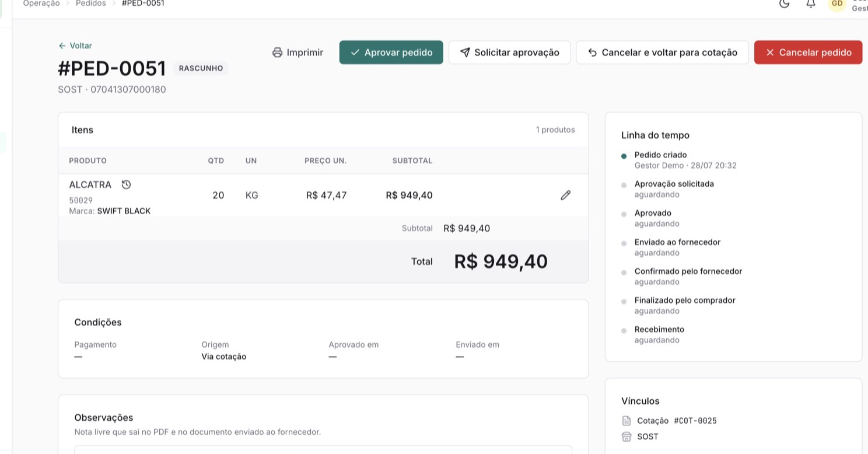The height and width of the screenshot is (454, 868).
Task: Click the 1 produtos count
Action: [555, 130]
